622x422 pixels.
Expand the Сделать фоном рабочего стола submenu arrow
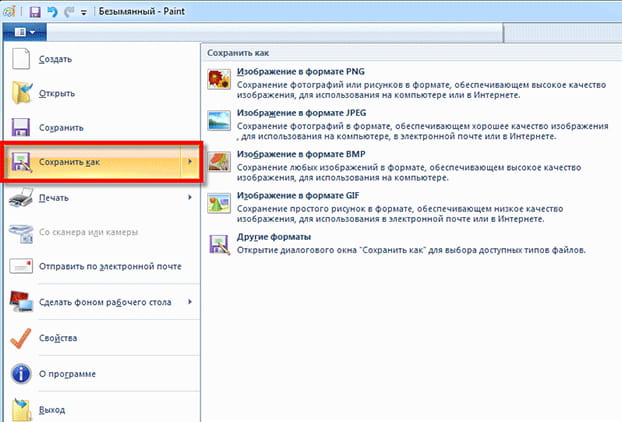189,301
